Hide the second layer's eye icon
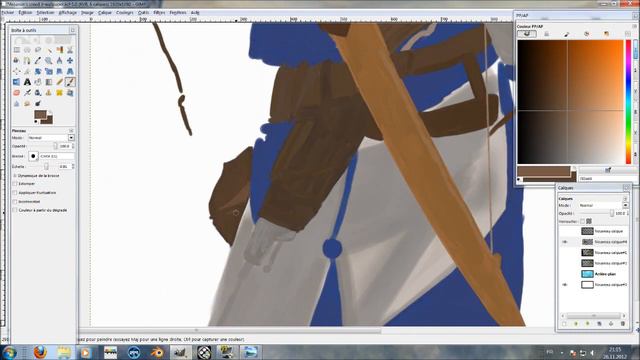 (565, 242)
